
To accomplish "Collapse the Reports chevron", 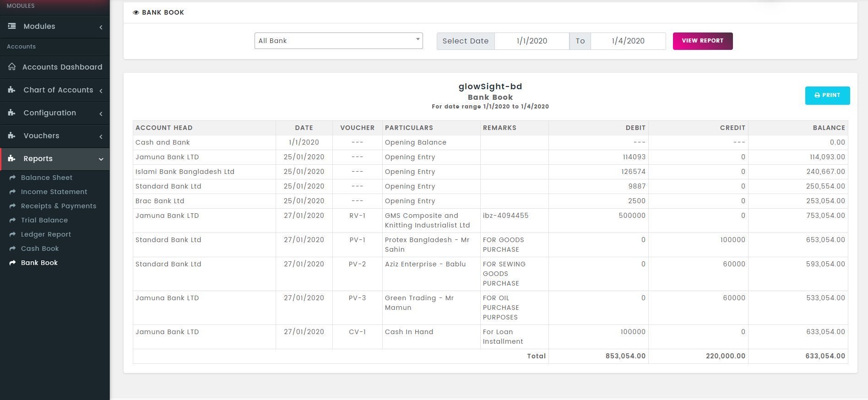I will pos(101,159).
